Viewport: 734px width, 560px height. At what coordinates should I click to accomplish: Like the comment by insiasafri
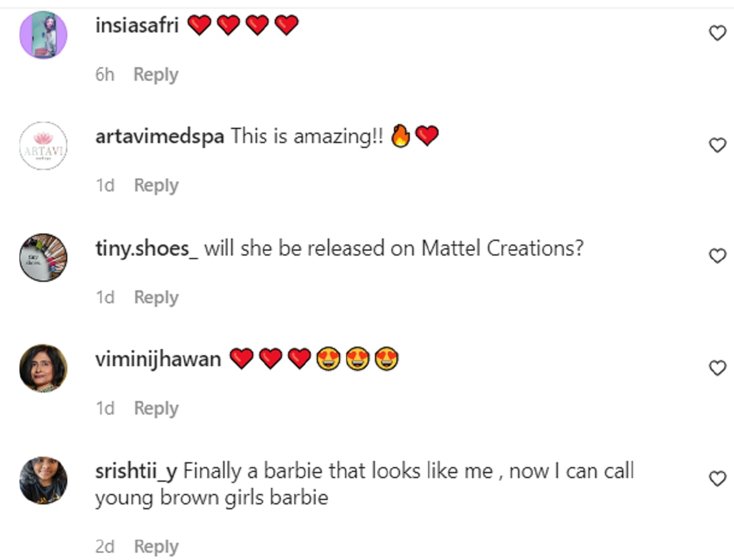click(x=717, y=33)
